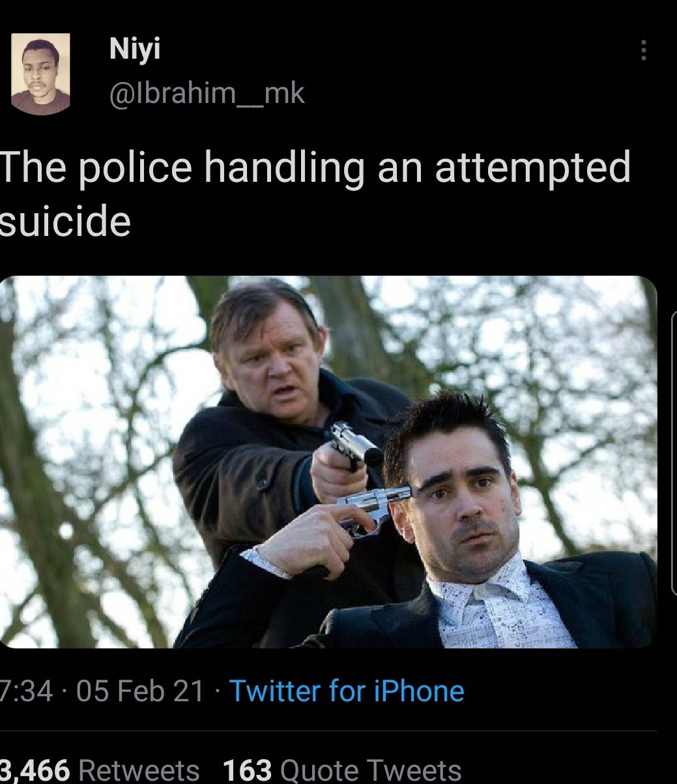Viewport: 677px width, 784px height.
Task: Click the word suicide in the tweet
Action: pos(65,222)
